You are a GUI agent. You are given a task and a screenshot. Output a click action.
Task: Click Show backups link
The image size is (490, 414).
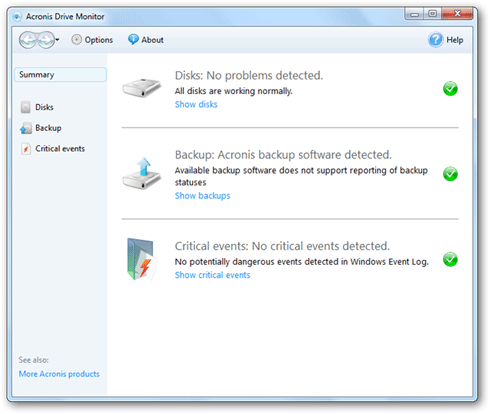point(202,196)
